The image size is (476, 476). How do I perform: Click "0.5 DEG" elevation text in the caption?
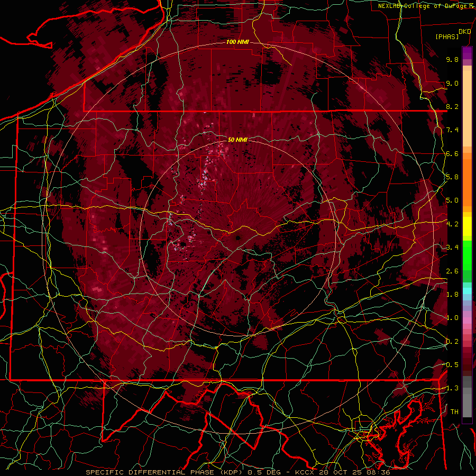coord(264,472)
